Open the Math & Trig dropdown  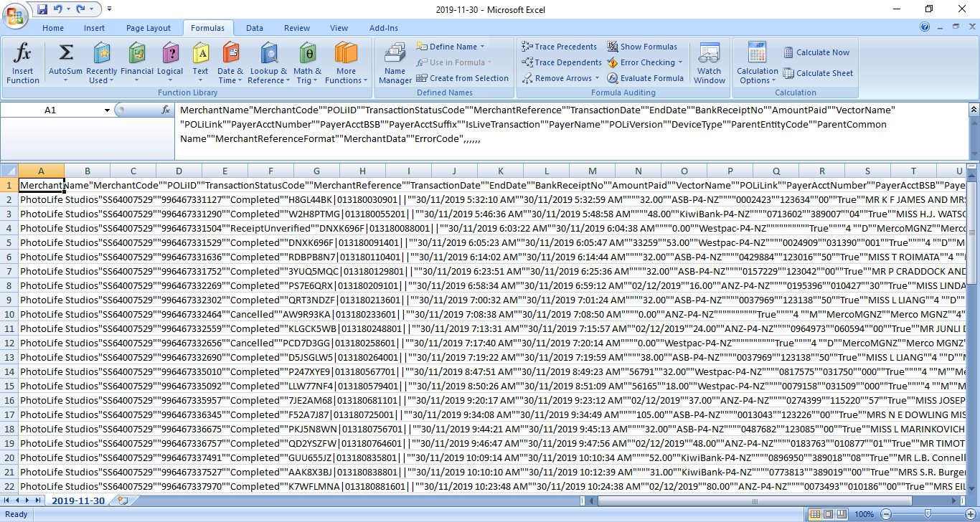click(307, 63)
